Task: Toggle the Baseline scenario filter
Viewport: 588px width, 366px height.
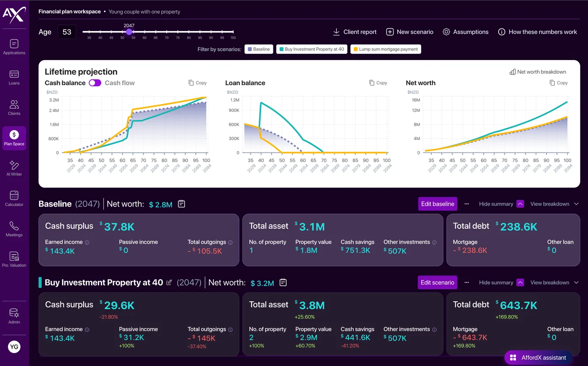Action: coord(259,49)
